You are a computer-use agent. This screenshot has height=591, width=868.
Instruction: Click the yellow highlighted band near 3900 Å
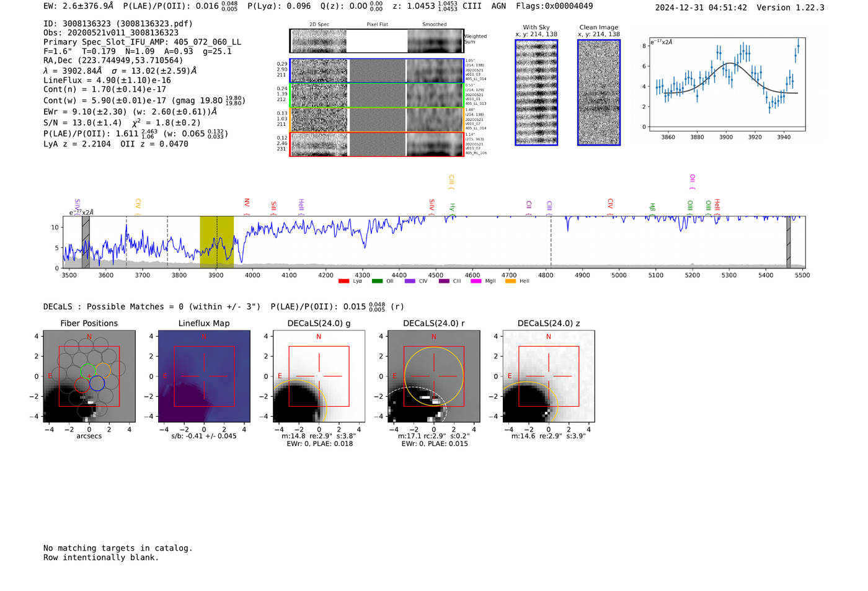coord(216,242)
